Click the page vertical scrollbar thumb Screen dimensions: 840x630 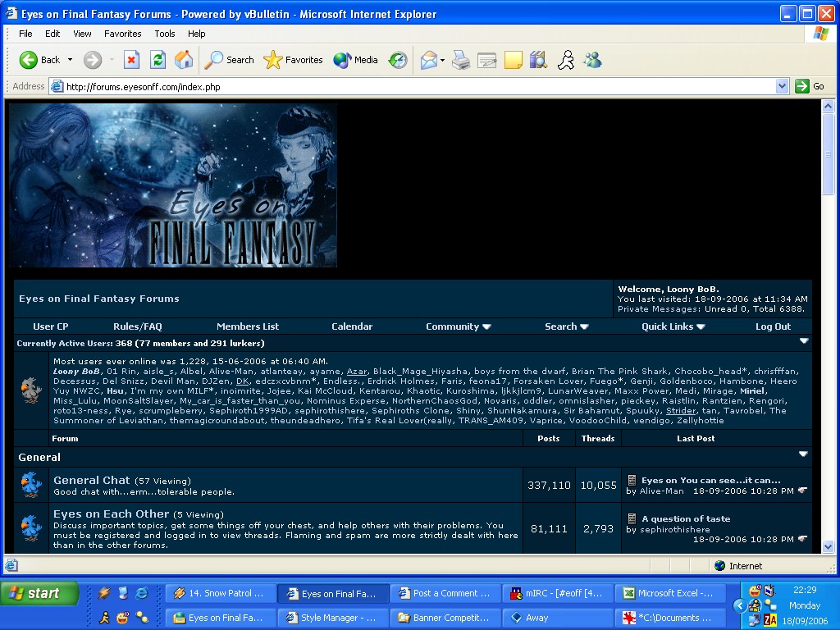[829, 153]
